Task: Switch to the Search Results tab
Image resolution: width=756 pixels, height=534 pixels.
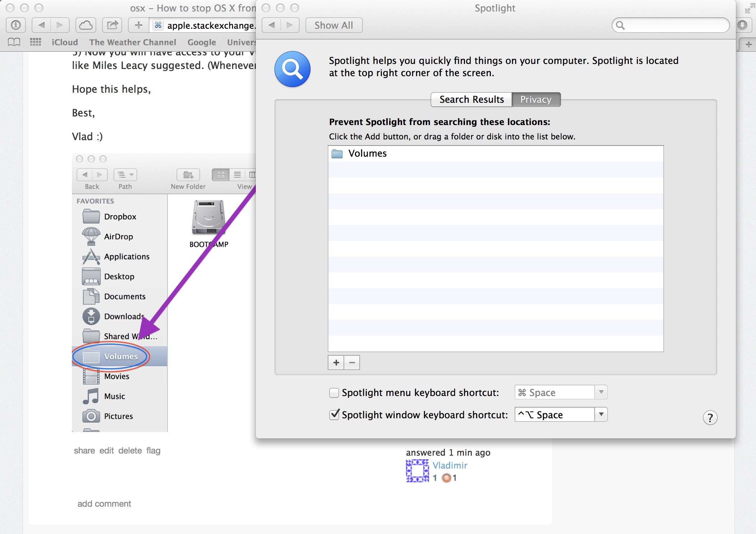Action: (471, 100)
